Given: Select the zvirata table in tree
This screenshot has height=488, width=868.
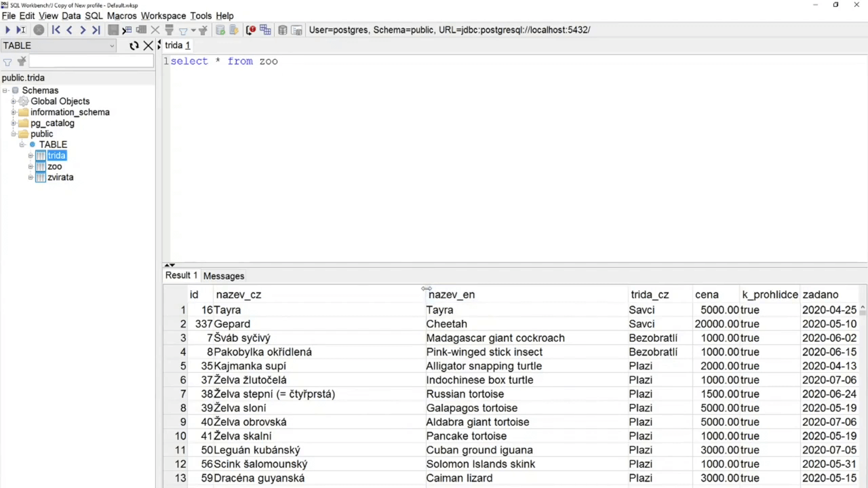Looking at the screenshot, I should (x=60, y=178).
